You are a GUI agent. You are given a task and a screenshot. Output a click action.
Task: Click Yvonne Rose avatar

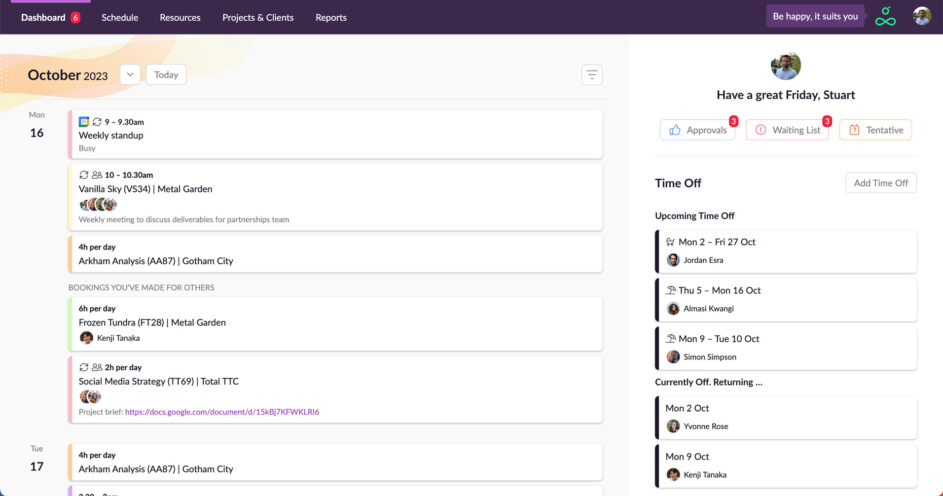[x=673, y=426]
